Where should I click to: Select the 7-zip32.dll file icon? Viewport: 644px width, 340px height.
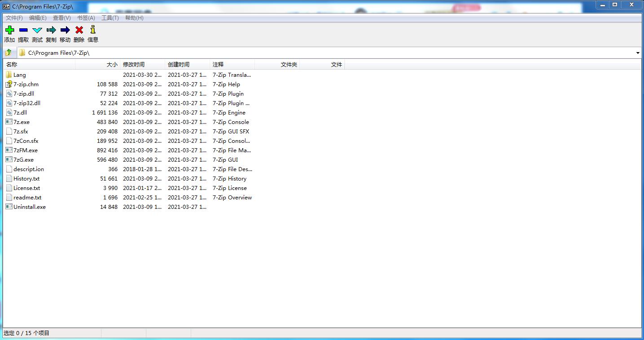click(x=9, y=103)
